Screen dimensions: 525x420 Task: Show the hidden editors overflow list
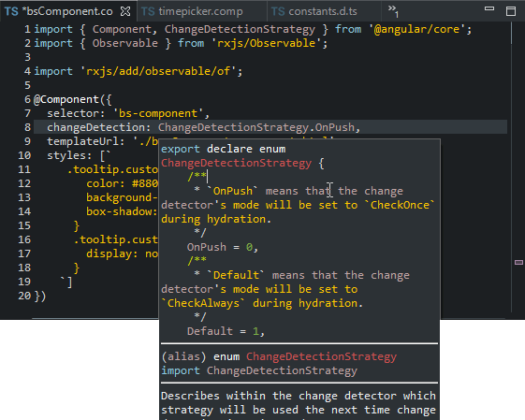point(393,10)
